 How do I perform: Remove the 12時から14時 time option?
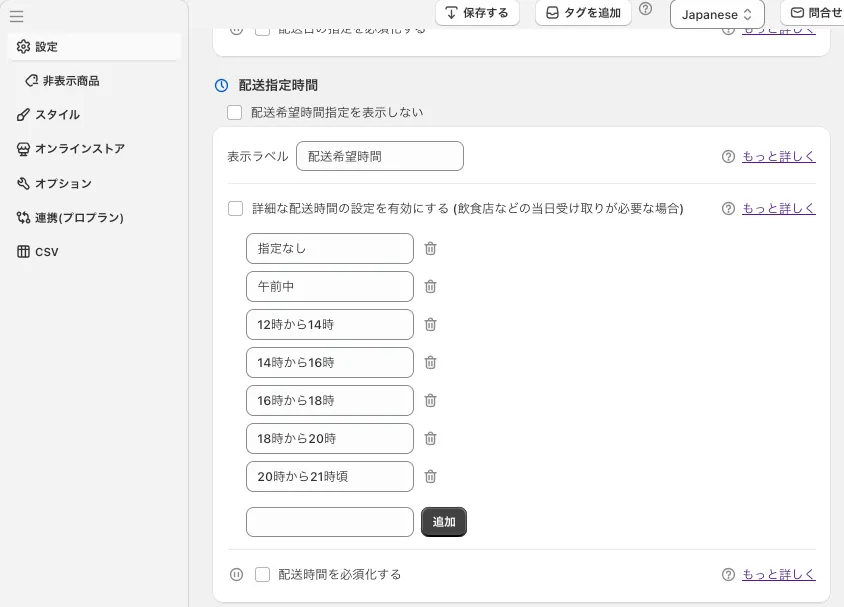coord(430,325)
